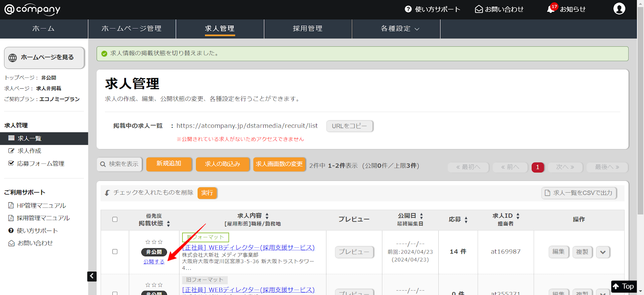
Task: Select 求人一覧 in sidebar
Action: (44, 138)
